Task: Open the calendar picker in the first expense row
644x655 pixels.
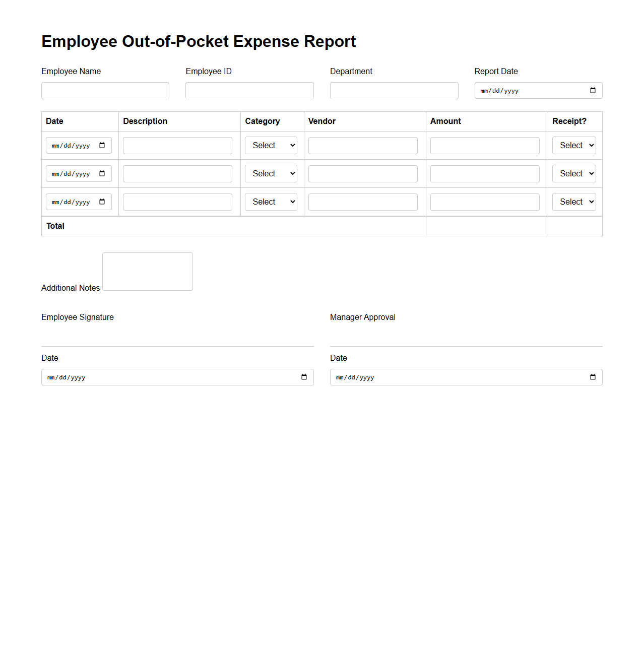Action: (x=103, y=145)
